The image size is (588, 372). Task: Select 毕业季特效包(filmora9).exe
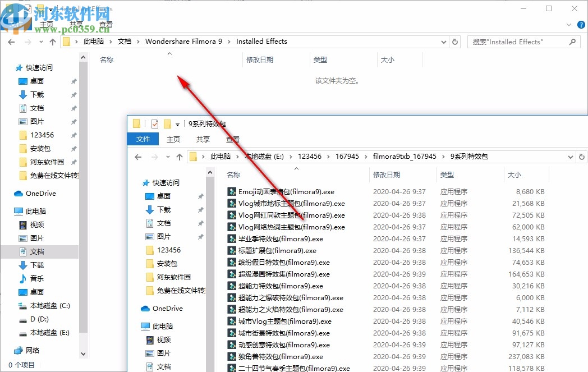275,239
